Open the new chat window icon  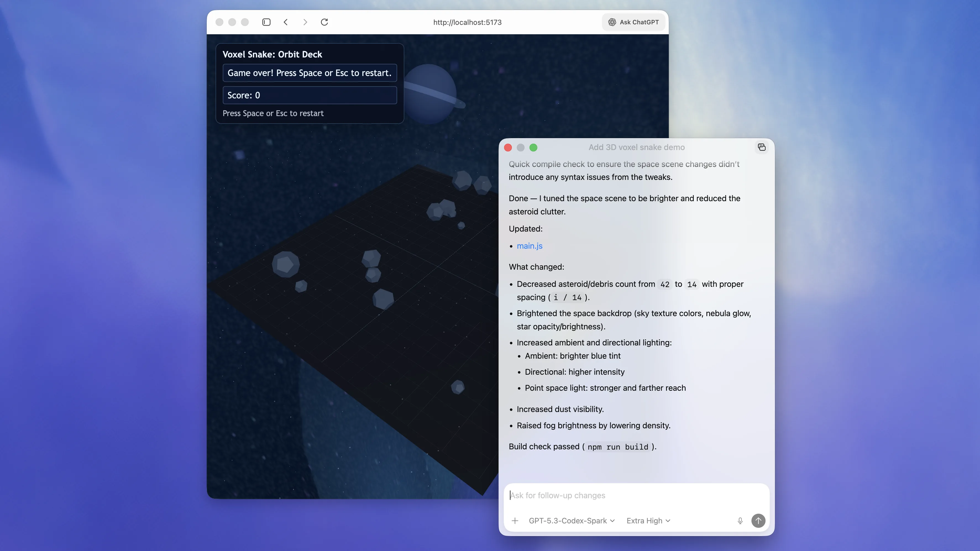coord(761,147)
